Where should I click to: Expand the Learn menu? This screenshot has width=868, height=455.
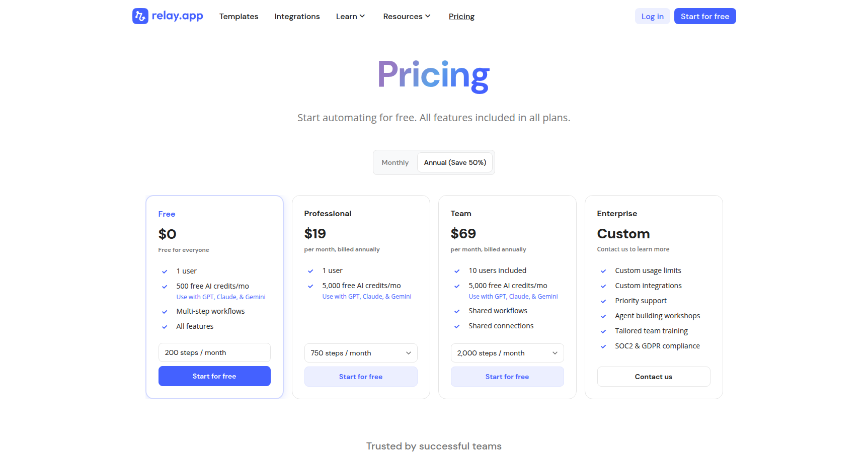tap(350, 17)
